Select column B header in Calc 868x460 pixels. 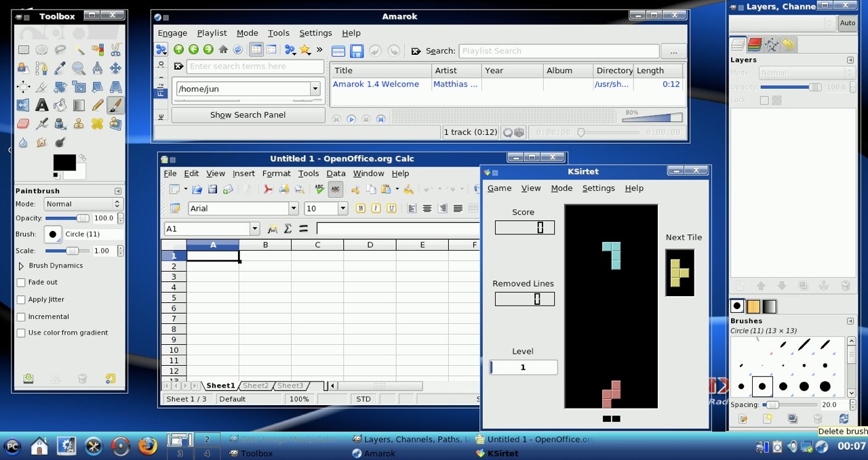(265, 245)
